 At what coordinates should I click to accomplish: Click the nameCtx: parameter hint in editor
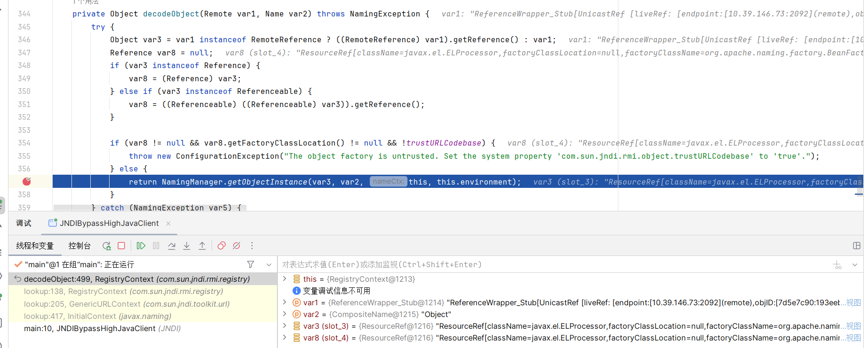coord(388,181)
